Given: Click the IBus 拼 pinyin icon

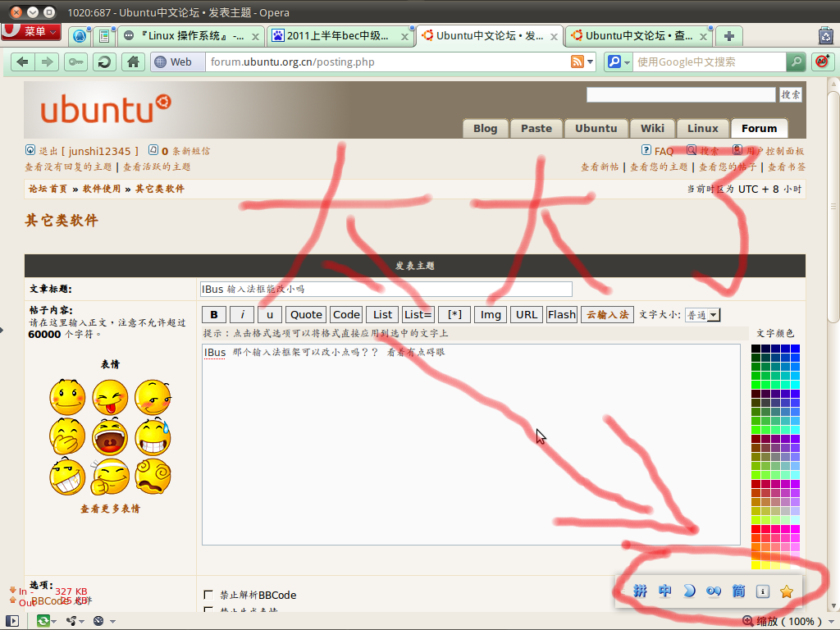Looking at the screenshot, I should 640,591.
